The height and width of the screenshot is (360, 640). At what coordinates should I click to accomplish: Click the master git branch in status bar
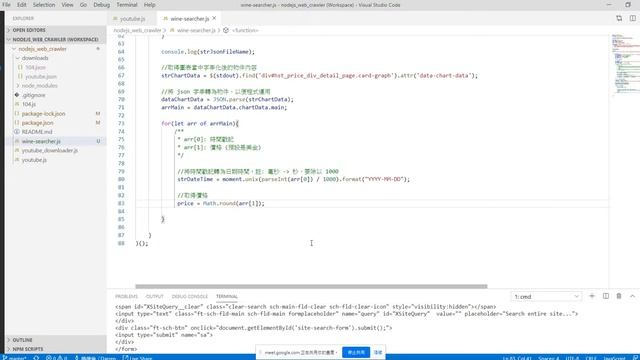point(15,358)
